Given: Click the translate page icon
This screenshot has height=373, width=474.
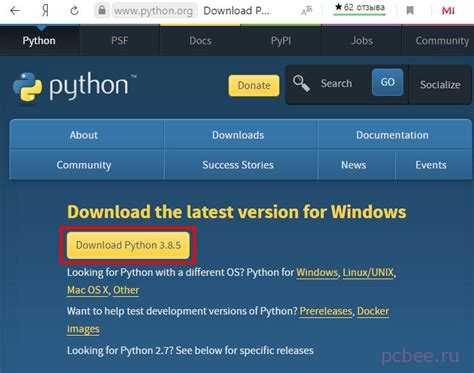Looking at the screenshot, I should [x=306, y=11].
